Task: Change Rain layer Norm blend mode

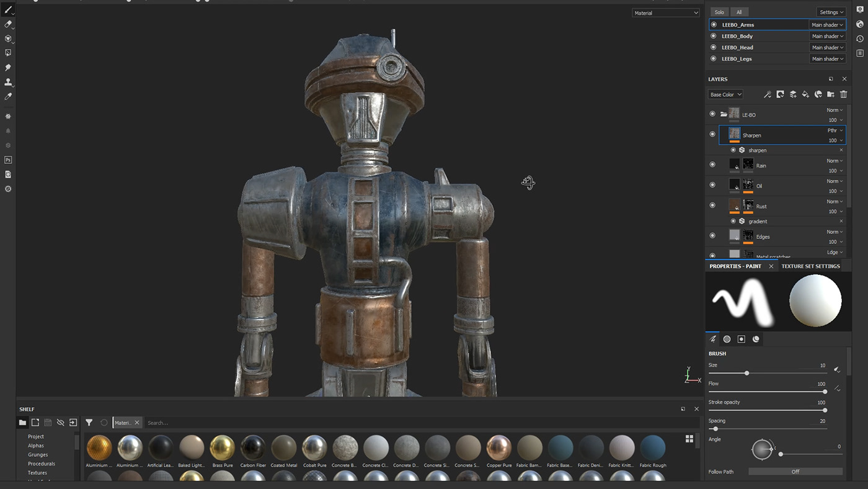Action: (x=835, y=161)
